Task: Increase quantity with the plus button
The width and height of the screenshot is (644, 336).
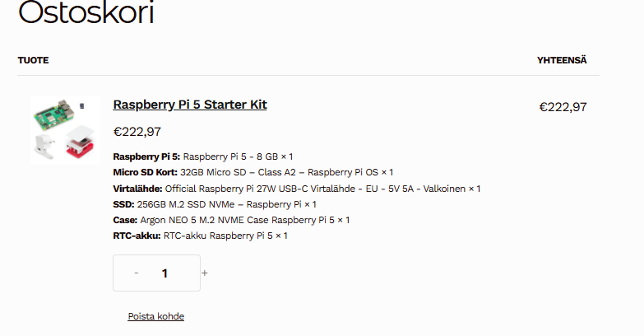Action: 205,273
